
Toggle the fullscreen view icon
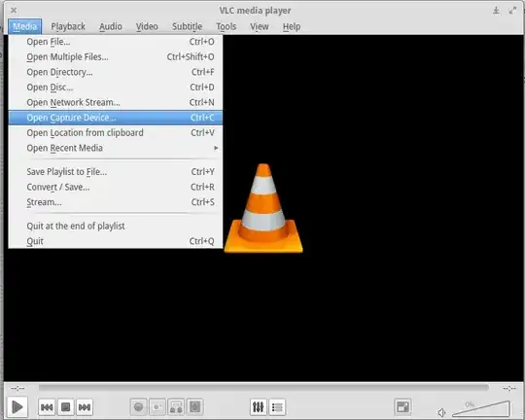point(403,407)
